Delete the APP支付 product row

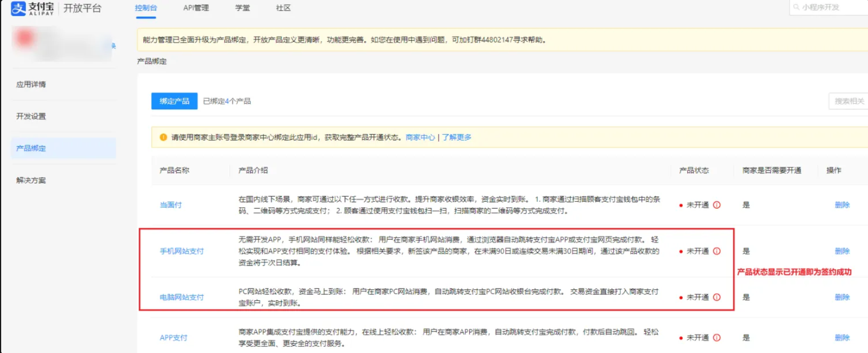(842, 338)
